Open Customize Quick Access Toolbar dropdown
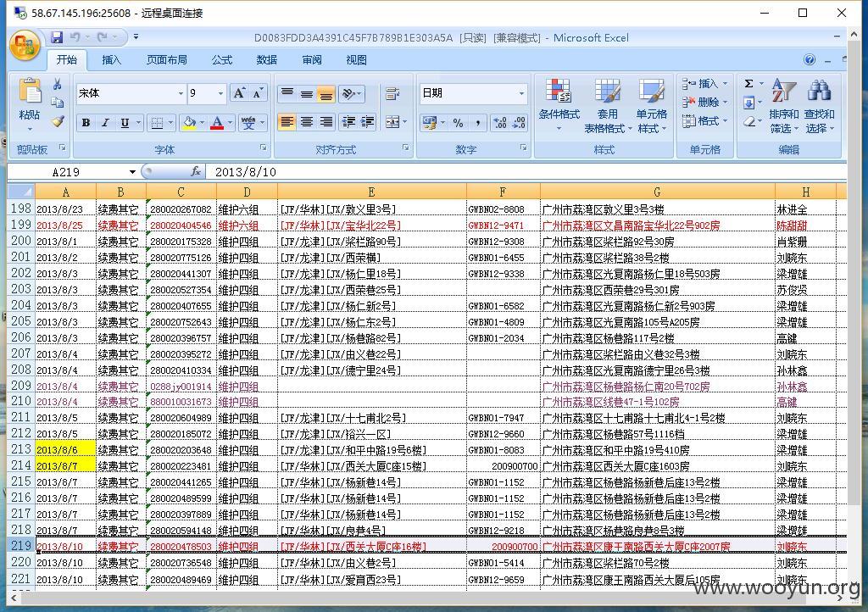 pos(136,37)
